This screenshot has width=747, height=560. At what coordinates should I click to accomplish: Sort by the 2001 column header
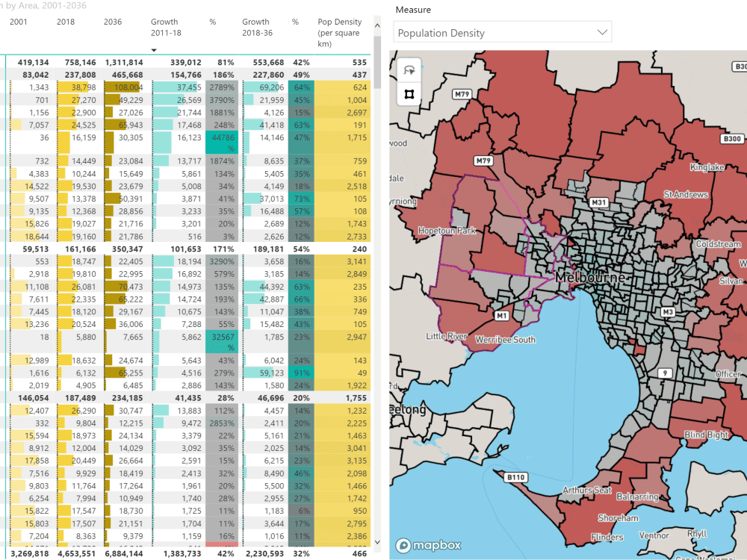[x=18, y=22]
